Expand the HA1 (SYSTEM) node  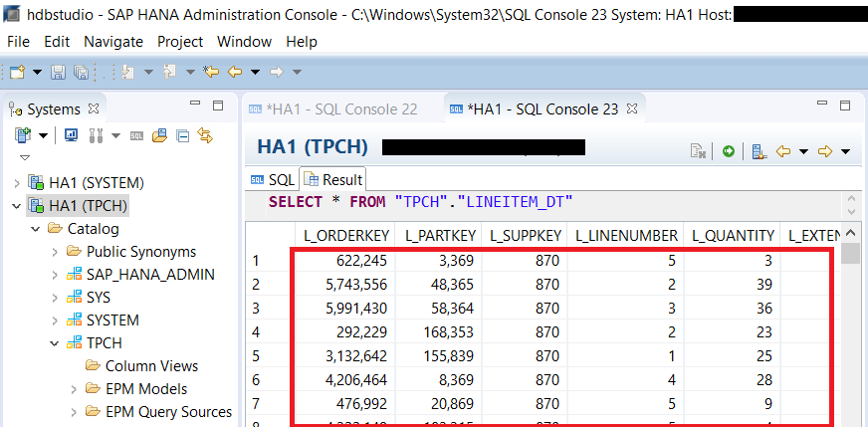[x=17, y=183]
